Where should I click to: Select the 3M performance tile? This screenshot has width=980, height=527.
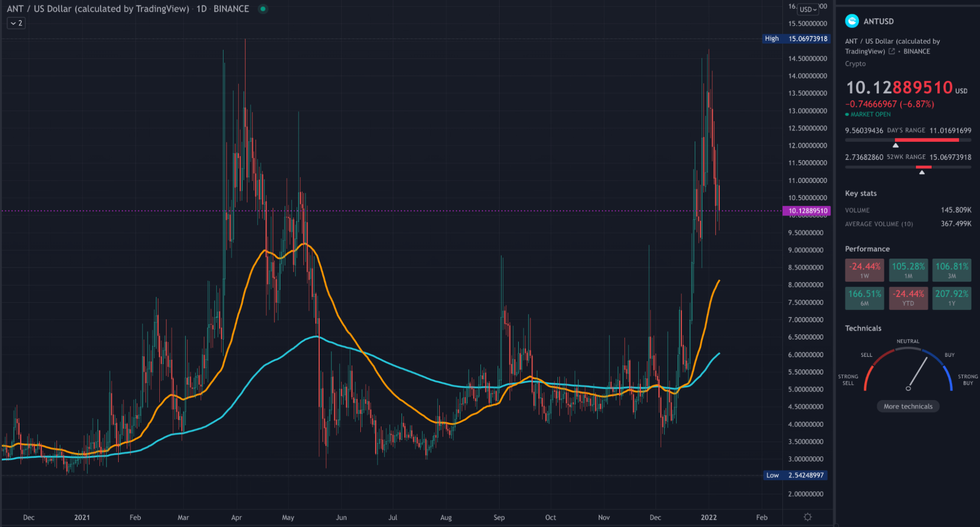point(952,270)
